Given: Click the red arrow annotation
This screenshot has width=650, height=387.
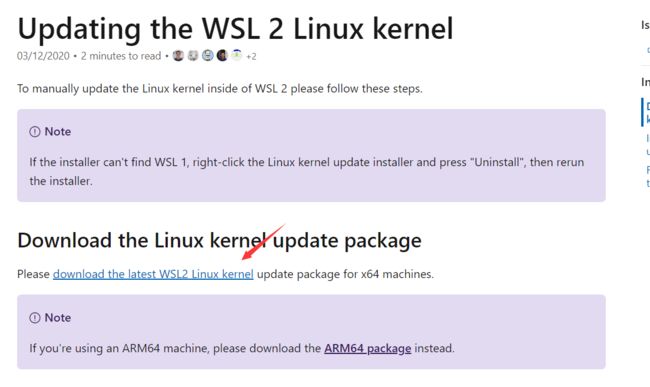Looking at the screenshot, I should [x=263, y=243].
